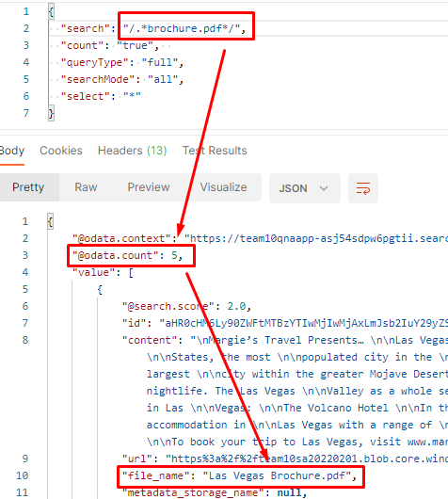
Task: Select the Pretty view mode
Action: pos(28,187)
